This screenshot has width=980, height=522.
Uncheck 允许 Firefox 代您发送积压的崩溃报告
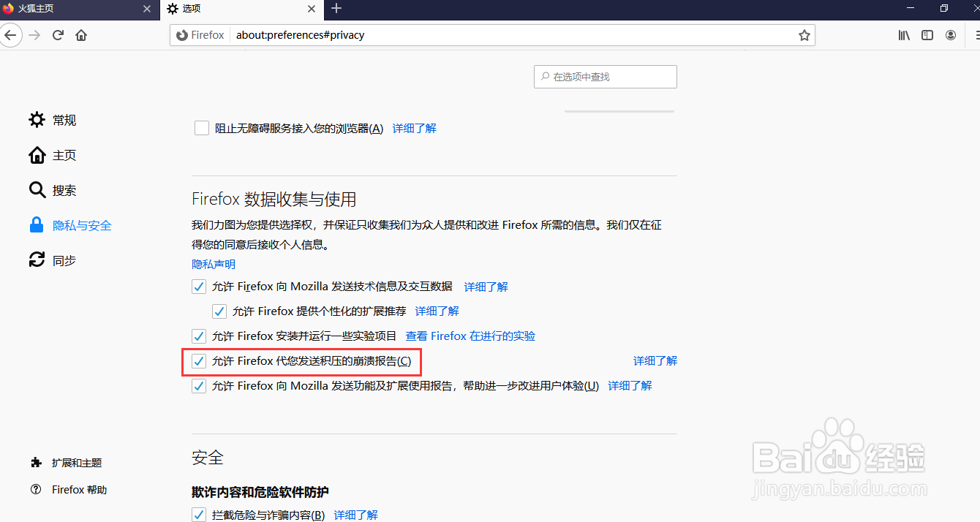point(199,361)
